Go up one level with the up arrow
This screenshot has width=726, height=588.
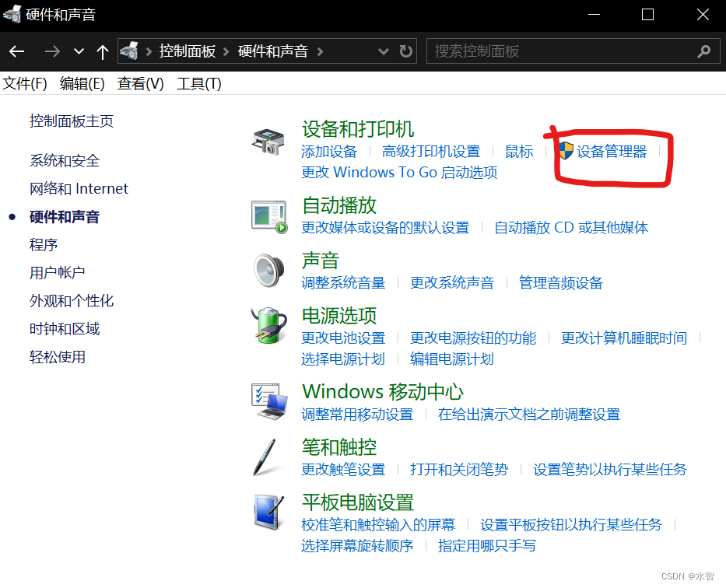[103, 51]
